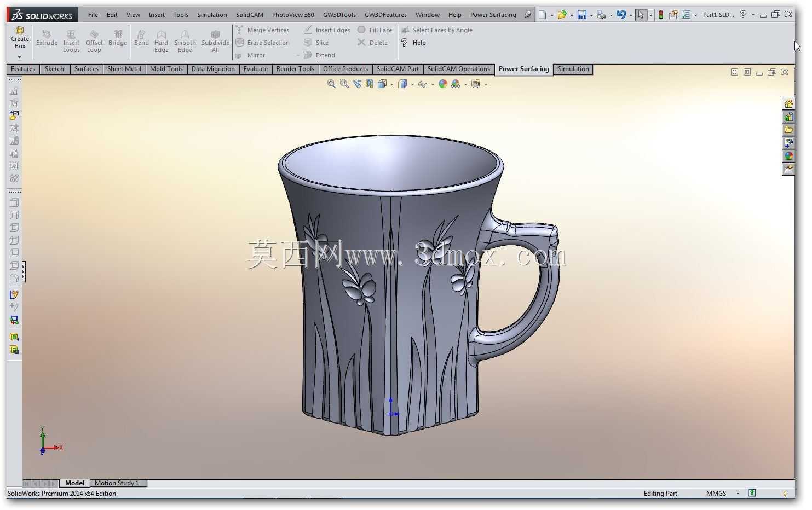Viewport: 812px width, 510px height.
Task: Expand the Save dropdown arrow
Action: pyautogui.click(x=591, y=15)
